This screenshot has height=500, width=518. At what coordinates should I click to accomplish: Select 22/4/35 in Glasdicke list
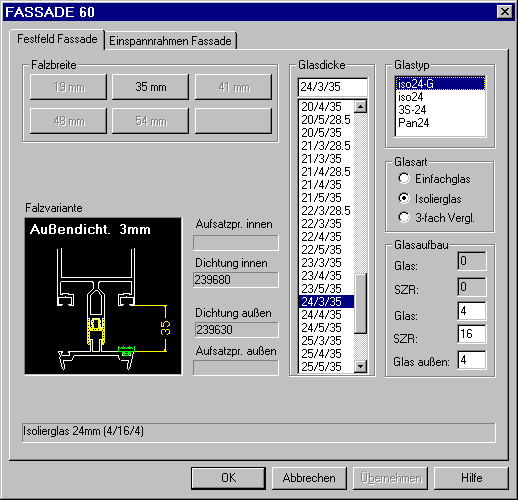(x=326, y=237)
